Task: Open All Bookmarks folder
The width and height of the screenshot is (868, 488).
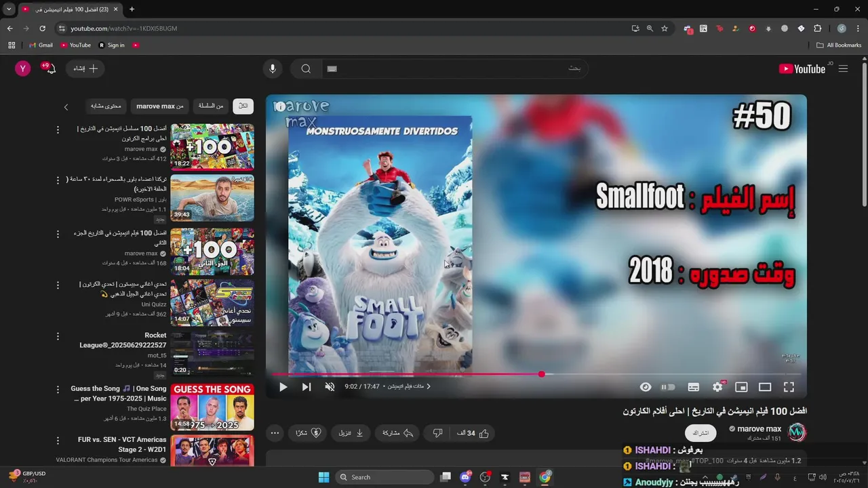Action: pos(839,45)
